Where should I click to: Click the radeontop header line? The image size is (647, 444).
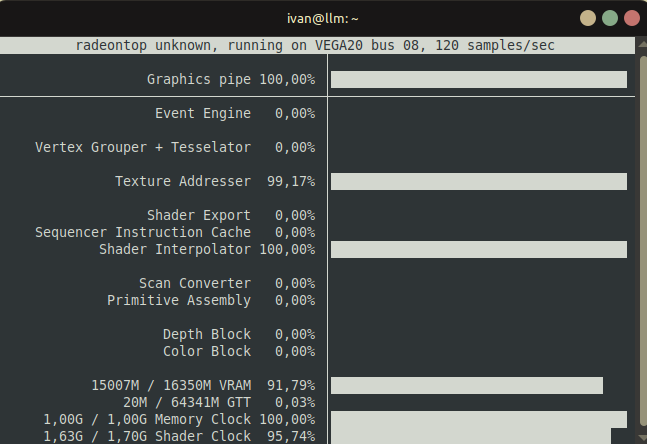(315, 45)
